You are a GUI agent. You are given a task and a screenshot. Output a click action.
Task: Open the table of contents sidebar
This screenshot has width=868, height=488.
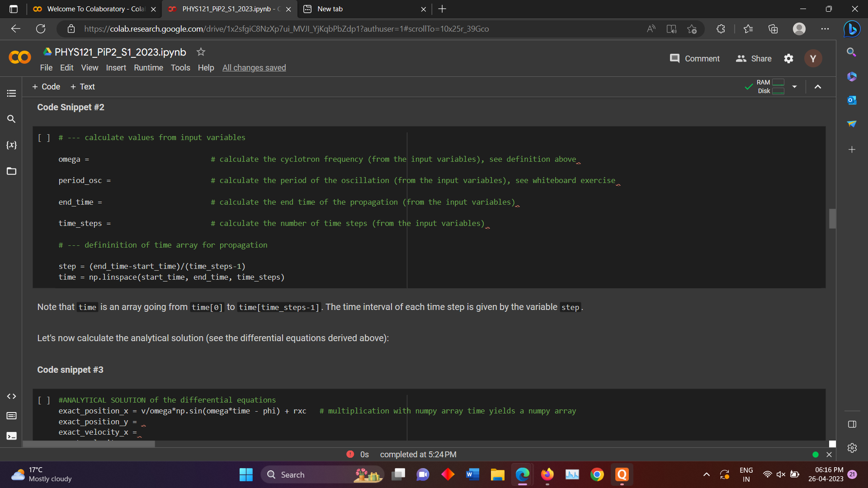[x=11, y=93]
